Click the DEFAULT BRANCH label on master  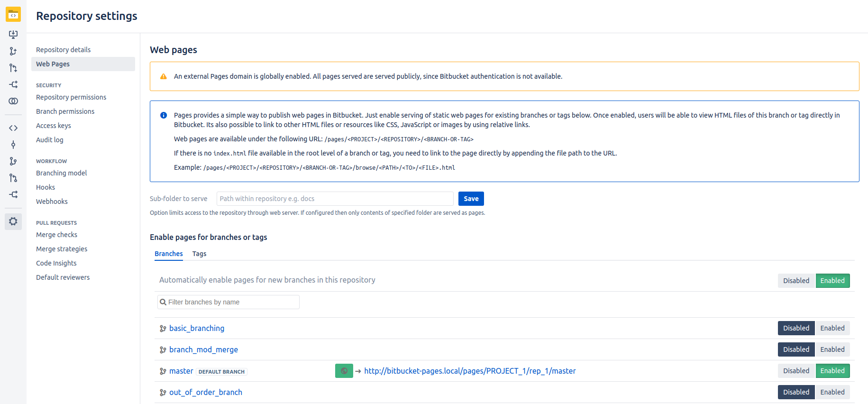tap(222, 372)
